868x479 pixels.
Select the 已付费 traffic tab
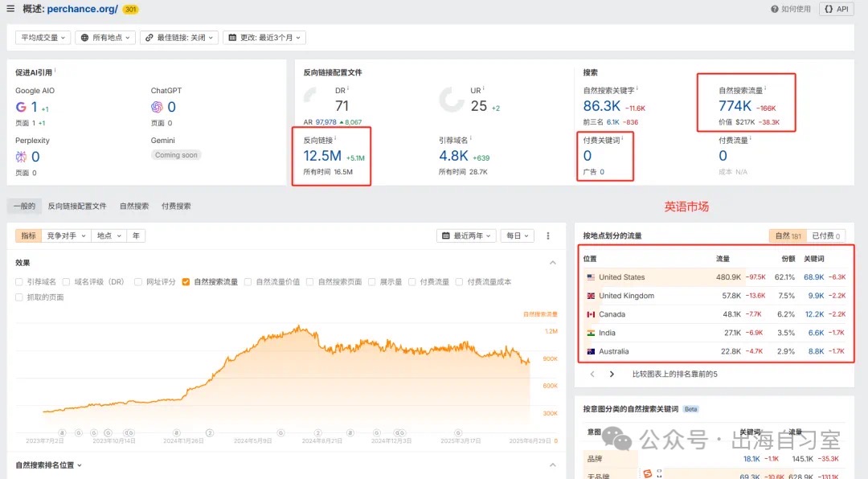[x=826, y=236]
